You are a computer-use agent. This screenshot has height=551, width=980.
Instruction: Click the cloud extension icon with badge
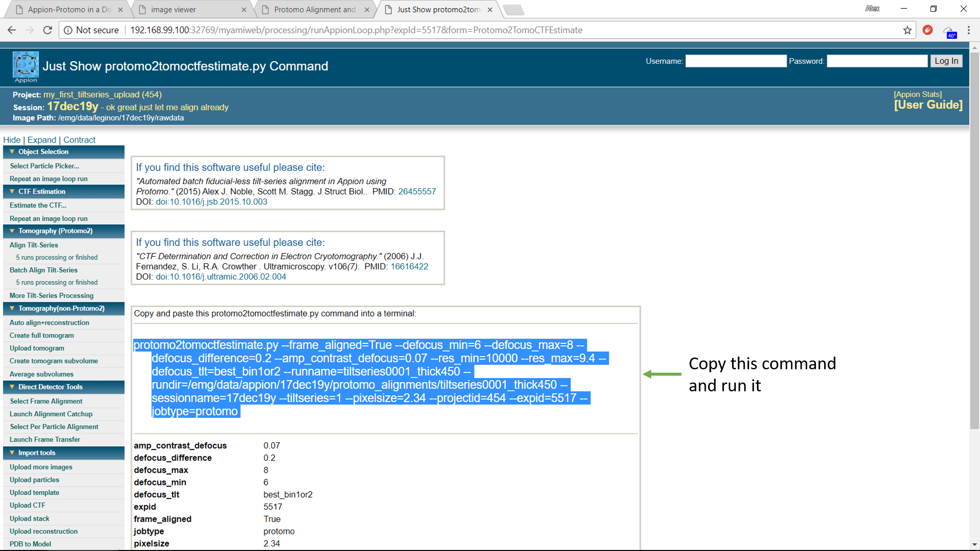coord(949,31)
